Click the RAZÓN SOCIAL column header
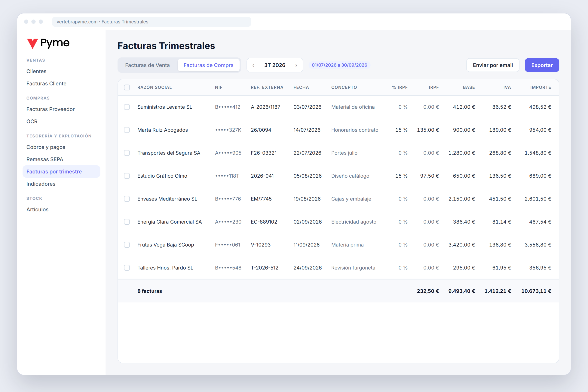Image resolution: width=588 pixels, height=392 pixels. point(155,88)
